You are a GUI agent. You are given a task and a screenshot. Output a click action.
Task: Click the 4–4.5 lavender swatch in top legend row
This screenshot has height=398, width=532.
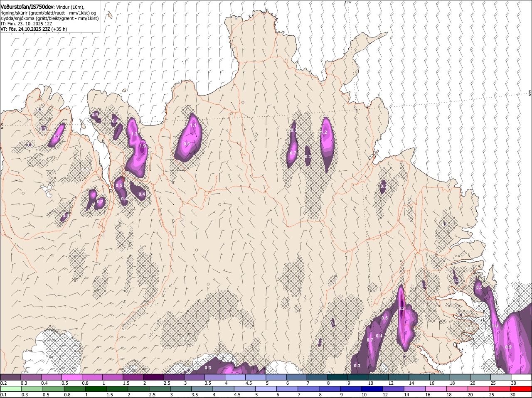[x=235, y=377]
